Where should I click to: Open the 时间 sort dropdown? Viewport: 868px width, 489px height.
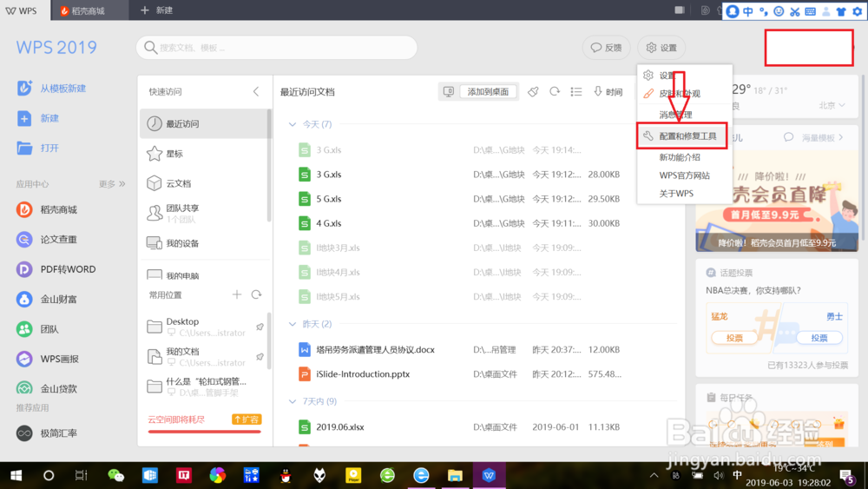pos(608,91)
